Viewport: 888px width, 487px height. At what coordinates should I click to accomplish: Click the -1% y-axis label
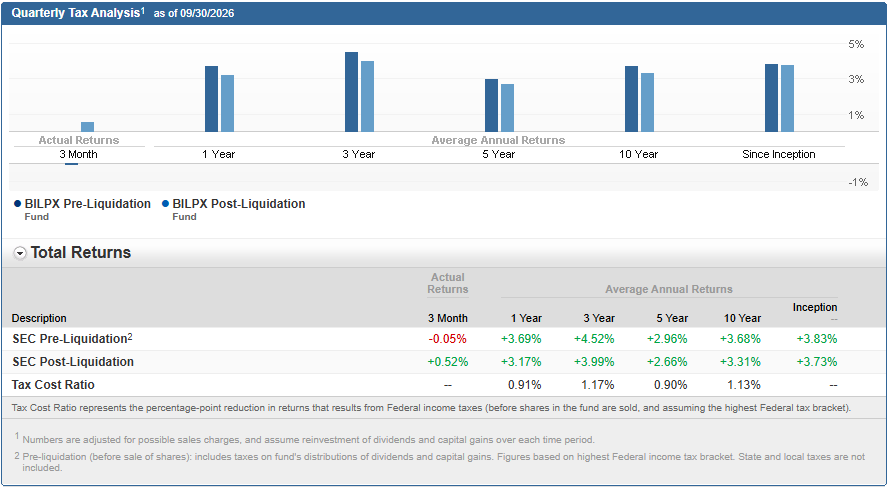coord(857,182)
